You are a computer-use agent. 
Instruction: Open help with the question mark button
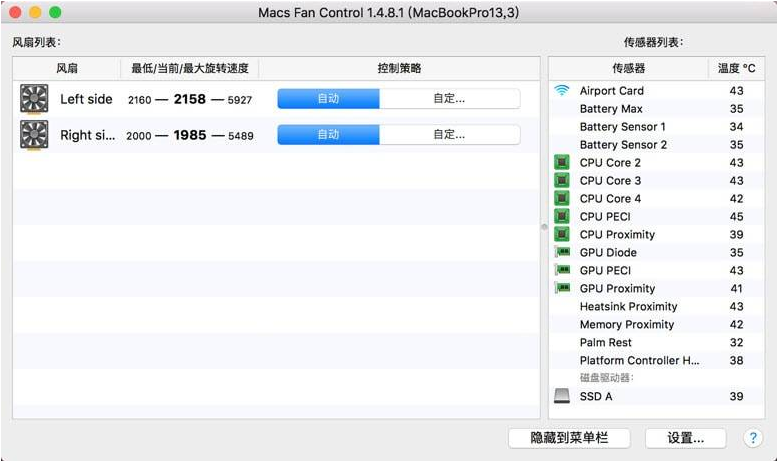coord(753,438)
